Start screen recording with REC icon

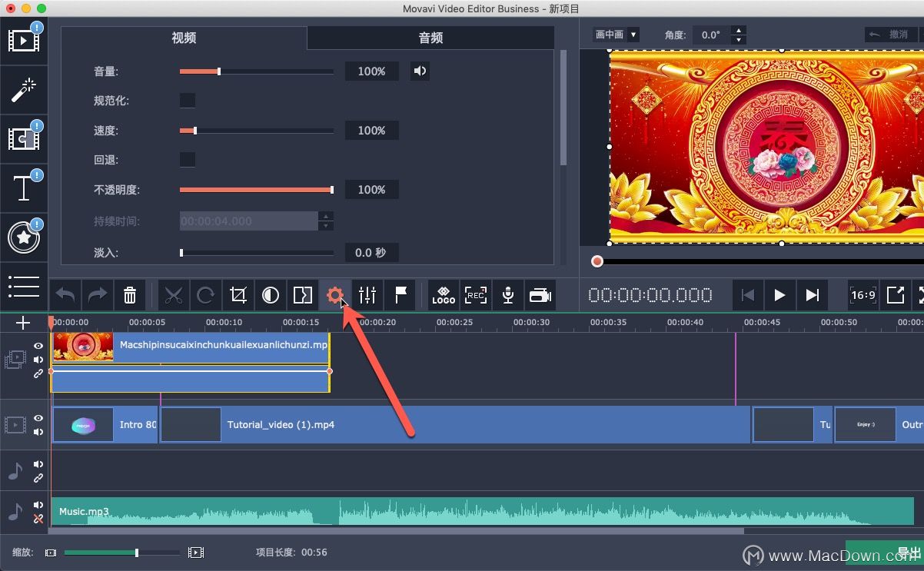point(476,295)
